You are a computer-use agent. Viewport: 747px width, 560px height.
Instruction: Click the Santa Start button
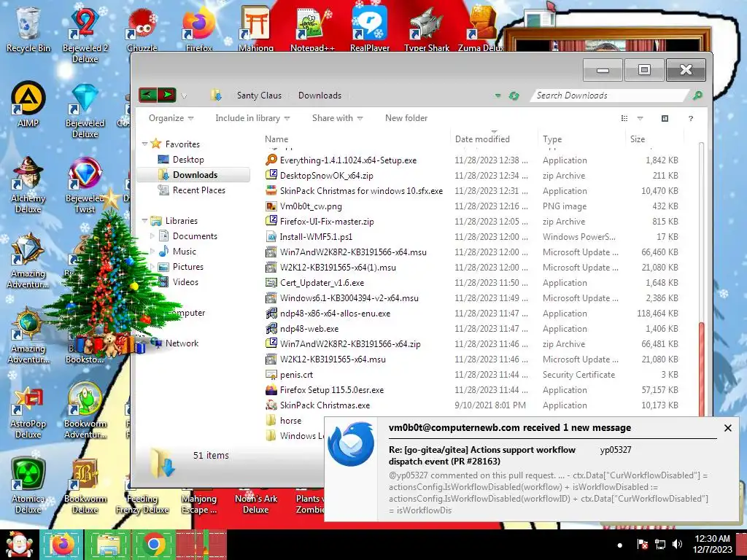point(18,544)
